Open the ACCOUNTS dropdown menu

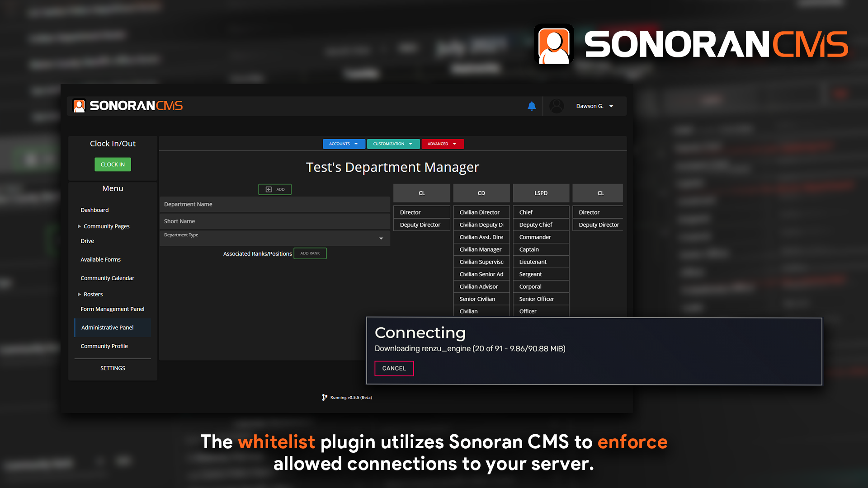tap(344, 144)
